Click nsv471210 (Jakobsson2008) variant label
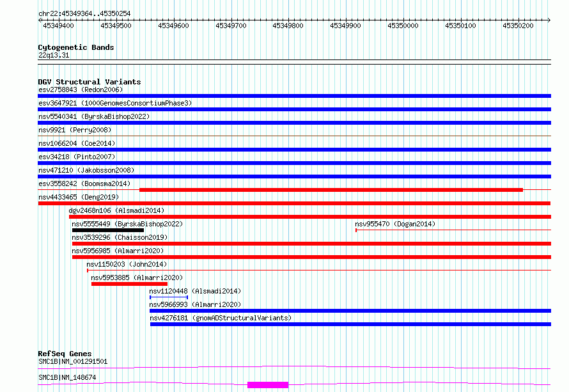569x392 pixels. coord(86,170)
